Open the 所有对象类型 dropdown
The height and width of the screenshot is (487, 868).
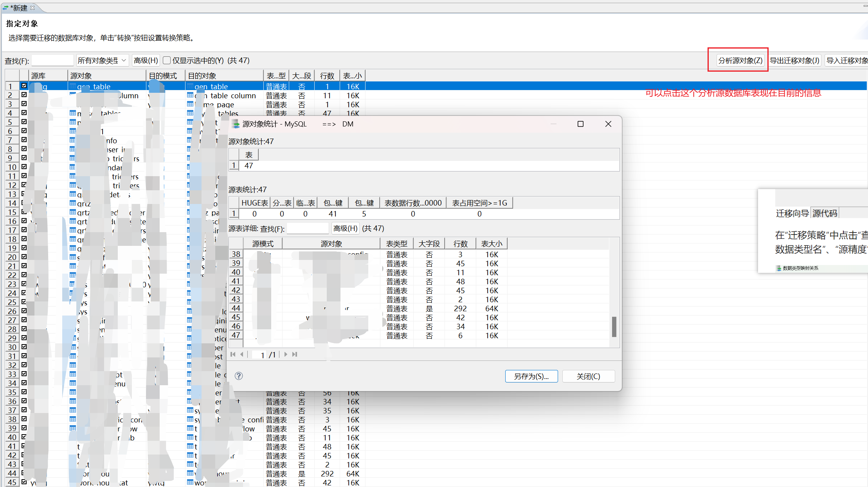click(102, 60)
